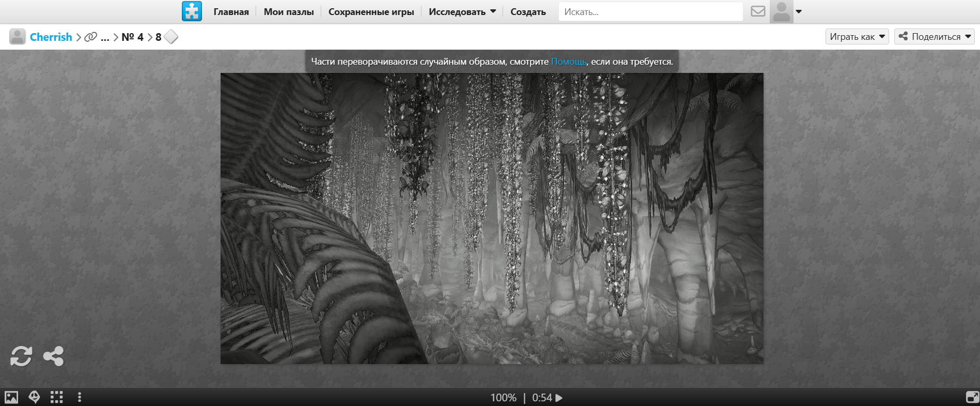Resume the timer with the play button
980x406 pixels.
tap(559, 398)
